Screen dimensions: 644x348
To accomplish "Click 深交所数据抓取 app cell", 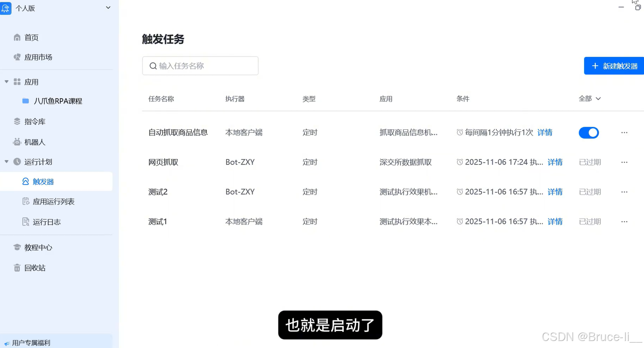I will point(405,162).
